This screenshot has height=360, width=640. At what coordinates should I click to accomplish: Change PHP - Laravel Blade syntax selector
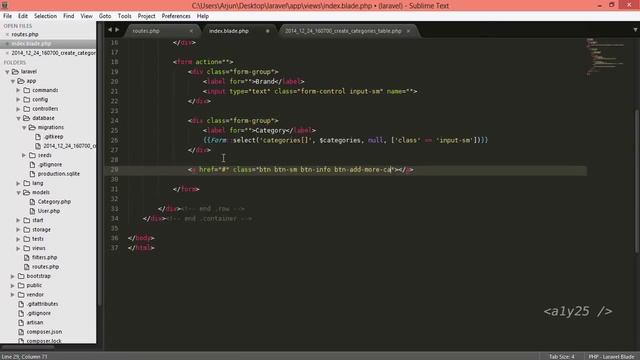(x=611, y=356)
